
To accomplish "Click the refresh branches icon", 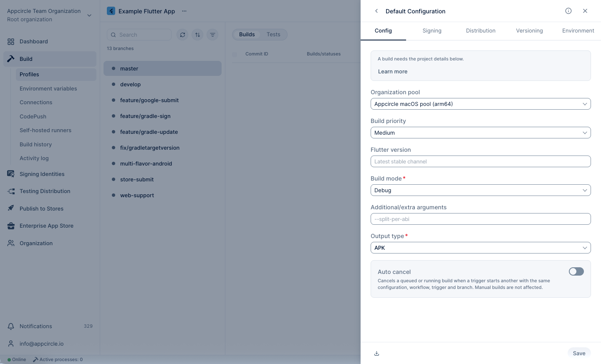I will [x=182, y=35].
